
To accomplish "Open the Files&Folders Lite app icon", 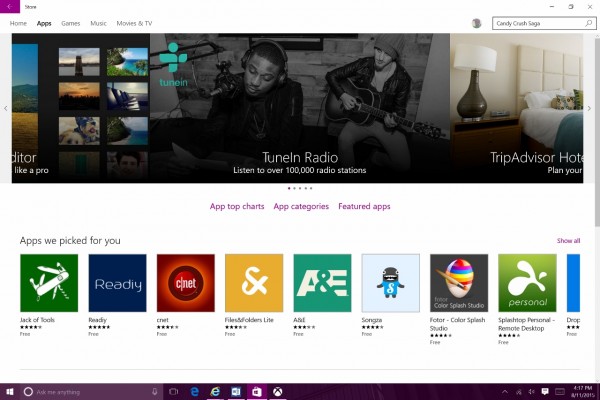I will click(254, 283).
